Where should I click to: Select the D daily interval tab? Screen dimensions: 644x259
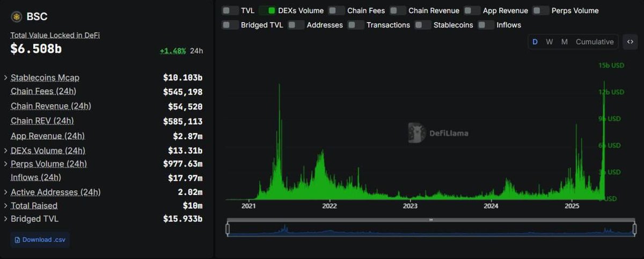point(535,41)
